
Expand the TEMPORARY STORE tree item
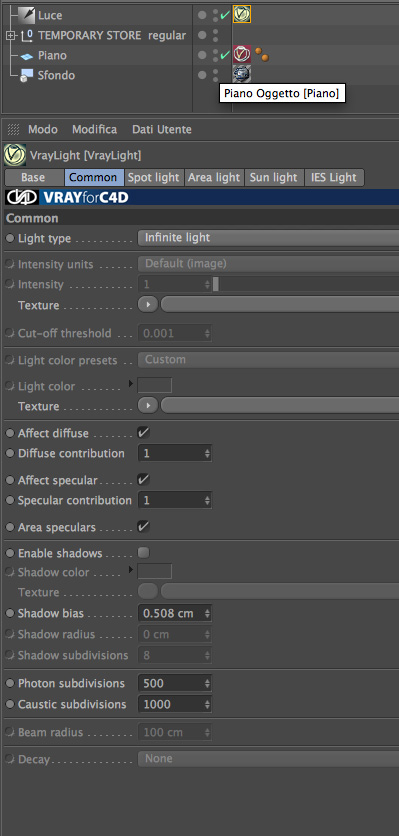point(10,36)
